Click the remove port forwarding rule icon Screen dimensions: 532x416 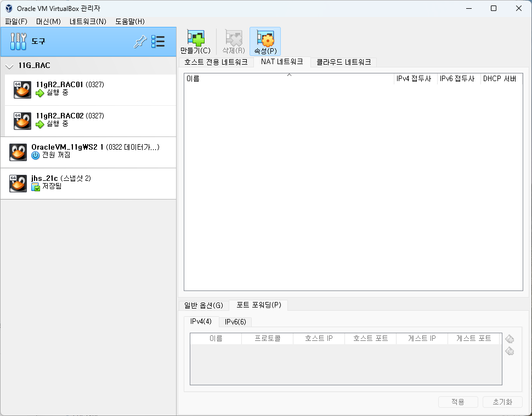pyautogui.click(x=510, y=351)
